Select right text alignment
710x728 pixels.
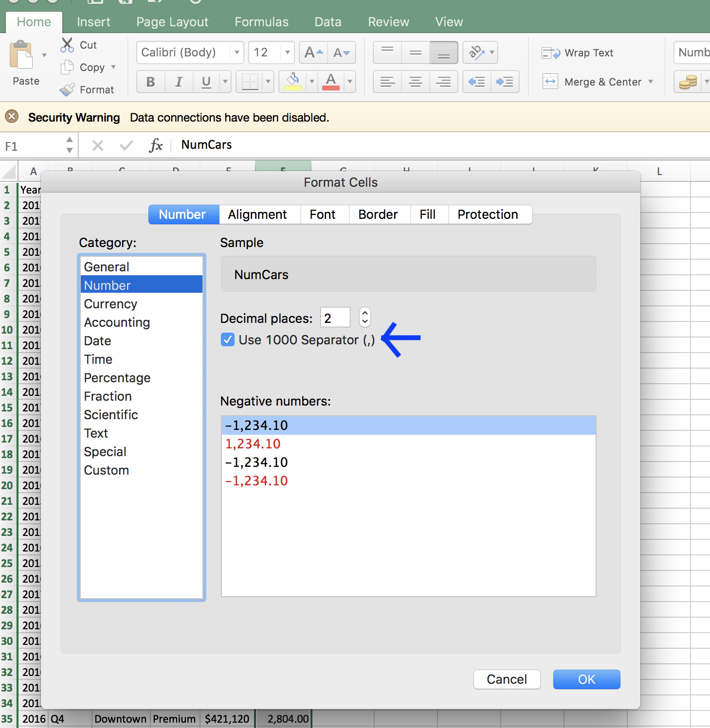coord(443,82)
